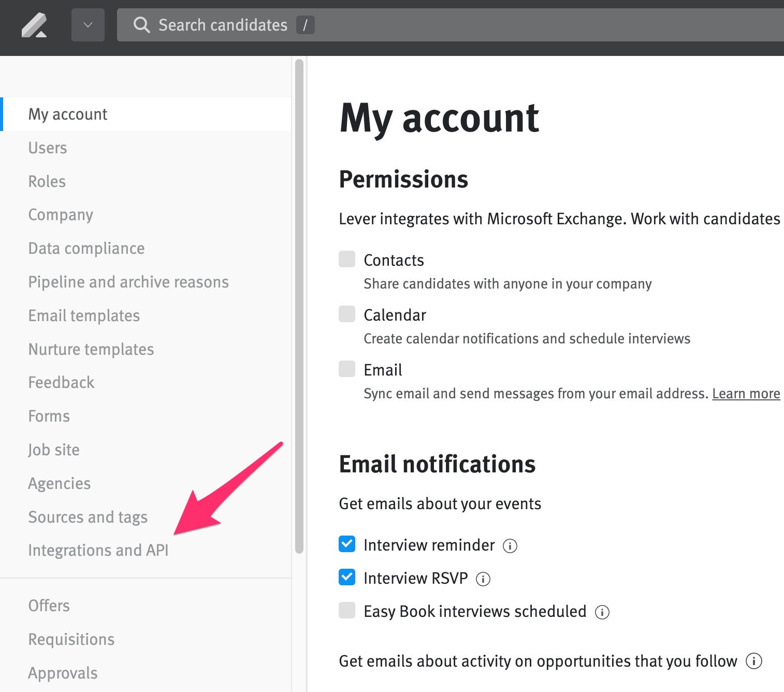Viewport: 784px width, 692px height.
Task: Show info for Interview reminder
Action: [x=510, y=546]
